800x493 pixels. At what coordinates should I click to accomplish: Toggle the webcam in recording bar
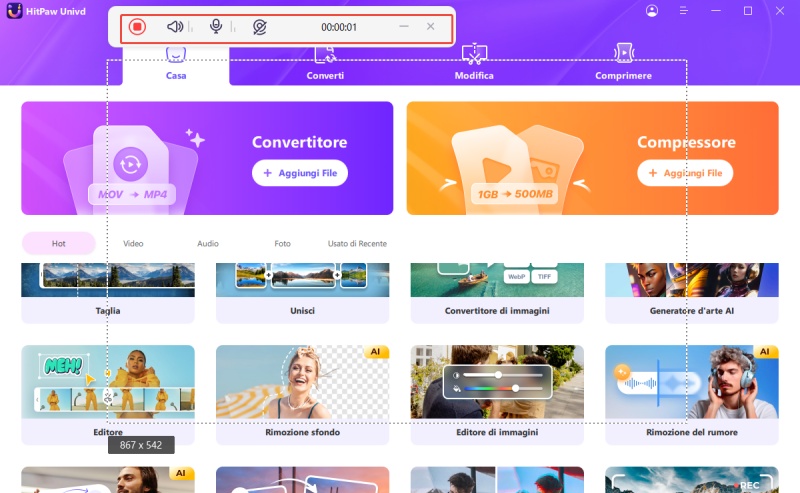pyautogui.click(x=260, y=27)
